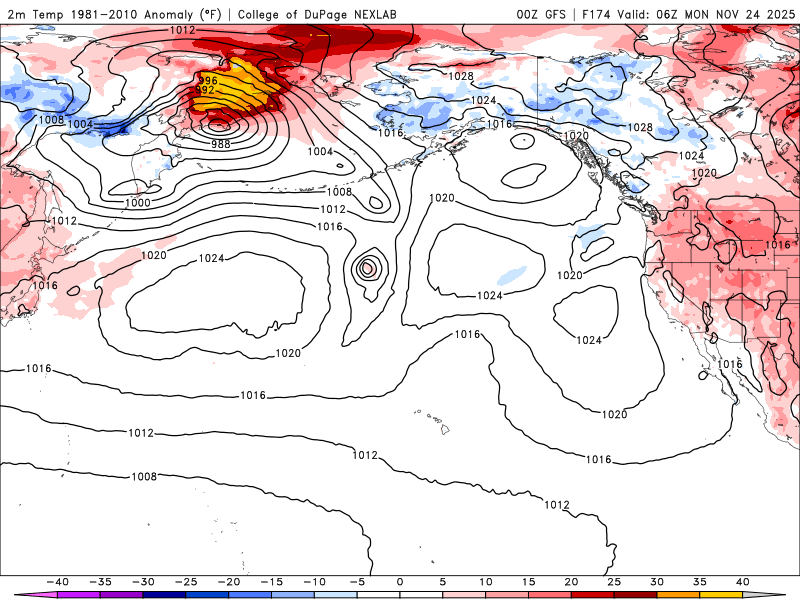Click the 996 isobar label

(208, 81)
